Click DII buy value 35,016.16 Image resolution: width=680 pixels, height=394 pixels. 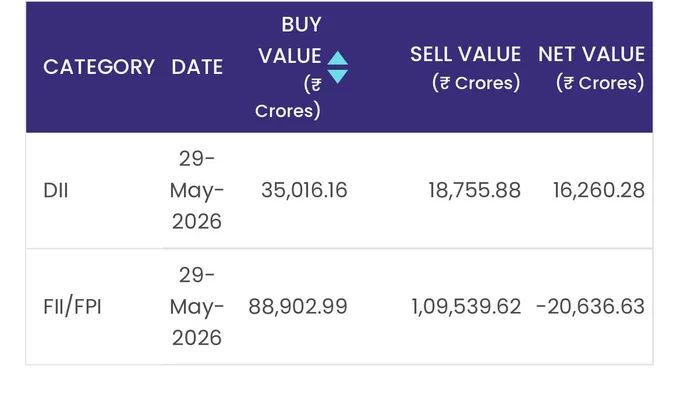(304, 191)
